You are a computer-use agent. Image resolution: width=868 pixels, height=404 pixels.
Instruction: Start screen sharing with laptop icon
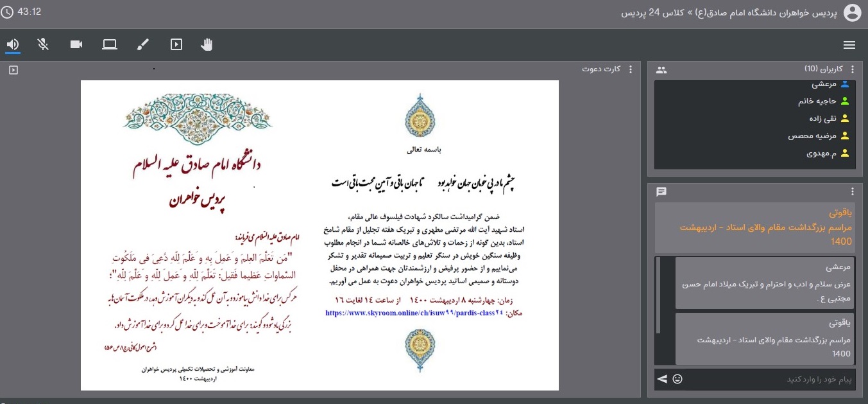click(110, 44)
